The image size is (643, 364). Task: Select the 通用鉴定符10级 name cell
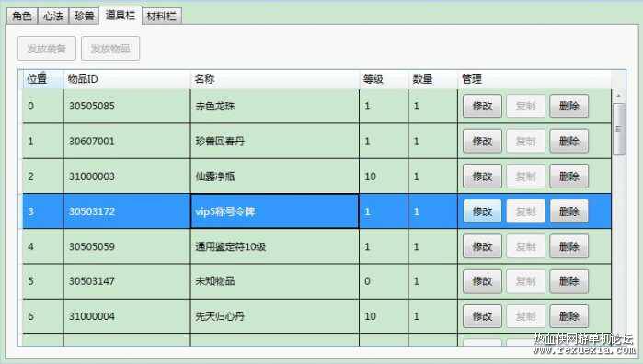(x=274, y=246)
